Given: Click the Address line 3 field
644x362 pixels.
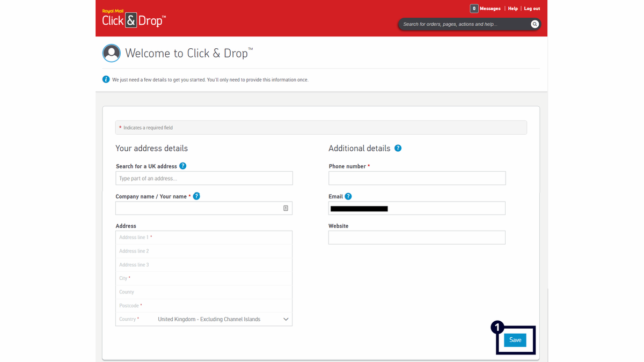Looking at the screenshot, I should 204,265.
